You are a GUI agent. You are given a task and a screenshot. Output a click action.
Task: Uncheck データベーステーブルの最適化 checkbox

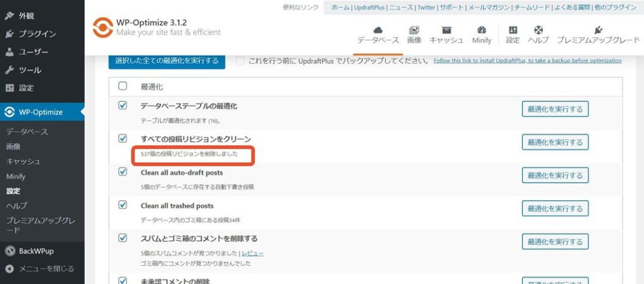[x=123, y=106]
